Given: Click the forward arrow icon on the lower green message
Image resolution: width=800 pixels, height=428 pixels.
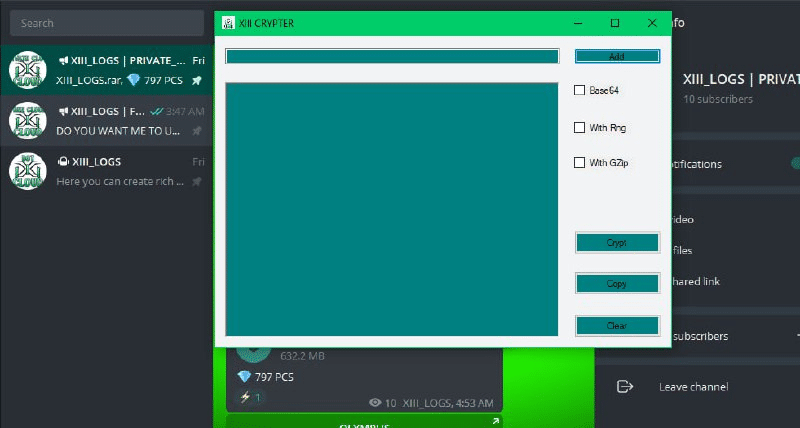Looking at the screenshot, I should [495, 421].
